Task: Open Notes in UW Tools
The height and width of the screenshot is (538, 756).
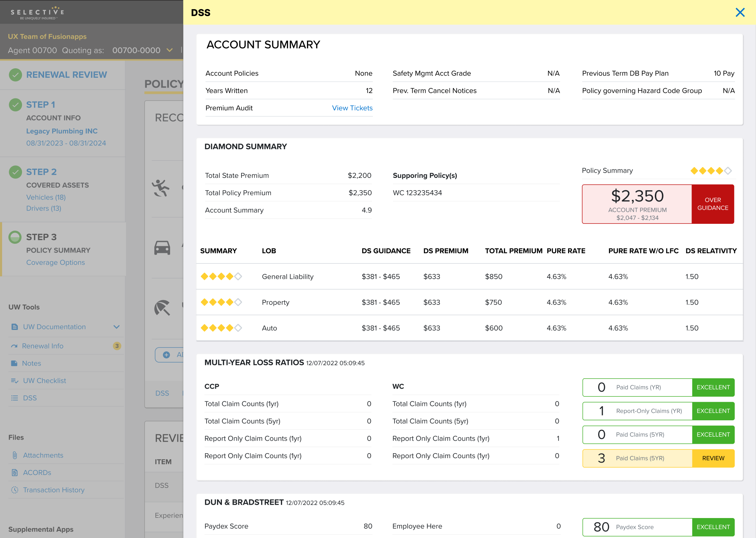Action: coord(31,363)
